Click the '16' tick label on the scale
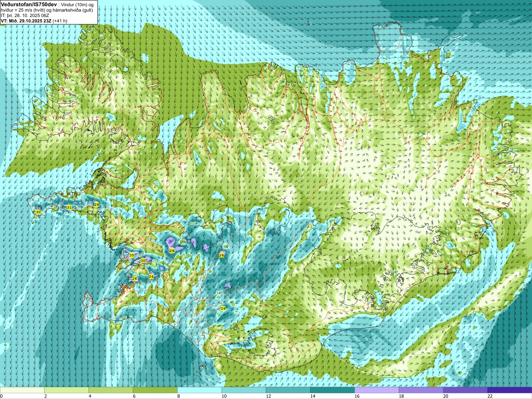532x399 pixels. tap(357, 396)
